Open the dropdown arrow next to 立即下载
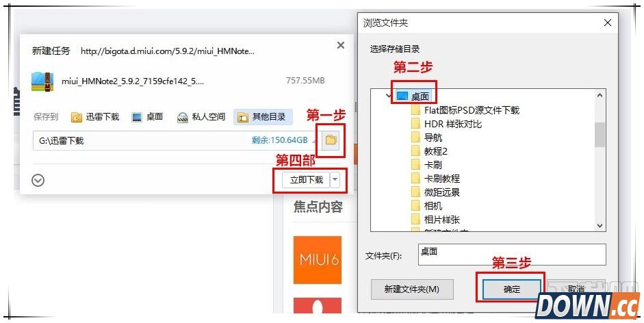644x323 pixels. 335,179
